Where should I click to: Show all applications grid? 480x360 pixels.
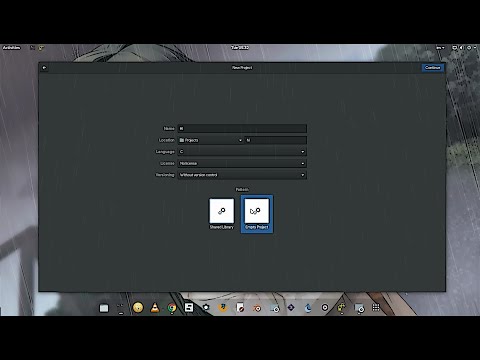376,307
